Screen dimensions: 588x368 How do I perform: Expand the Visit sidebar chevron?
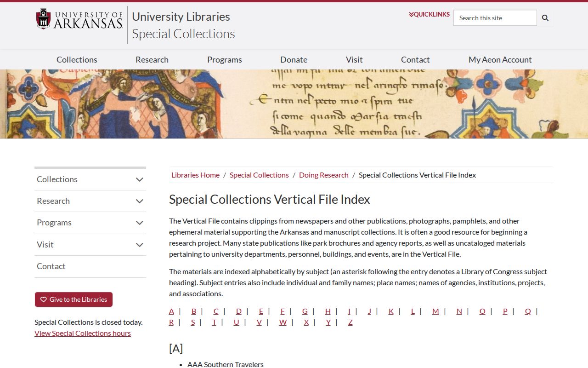coord(140,245)
